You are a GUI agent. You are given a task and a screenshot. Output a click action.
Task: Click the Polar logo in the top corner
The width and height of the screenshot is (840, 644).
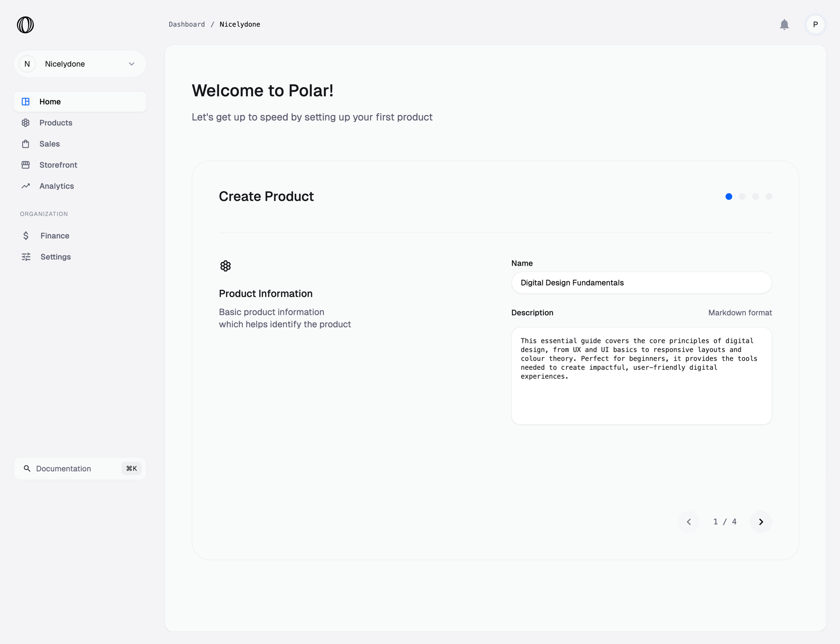click(x=25, y=25)
